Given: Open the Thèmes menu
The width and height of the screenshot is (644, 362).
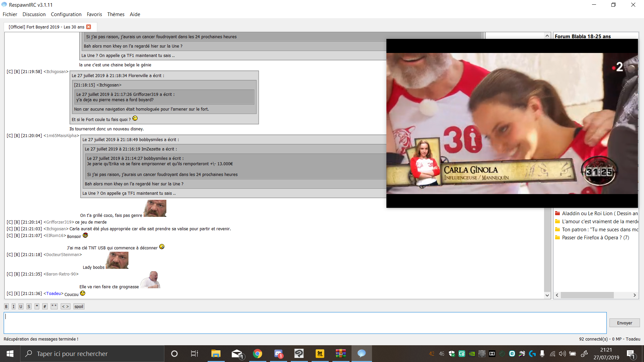Looking at the screenshot, I should [116, 14].
